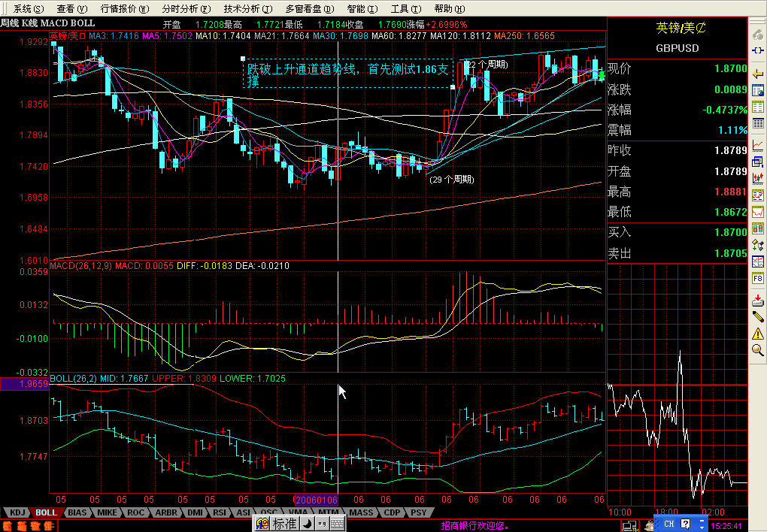Click the green arrows switch icon
This screenshot has width=767, height=532.
758,245
